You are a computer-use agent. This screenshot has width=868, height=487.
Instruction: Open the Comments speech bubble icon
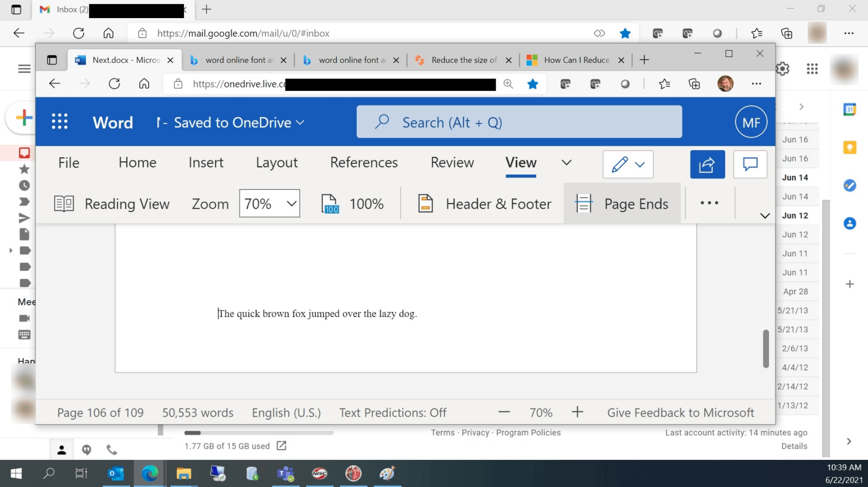[750, 164]
